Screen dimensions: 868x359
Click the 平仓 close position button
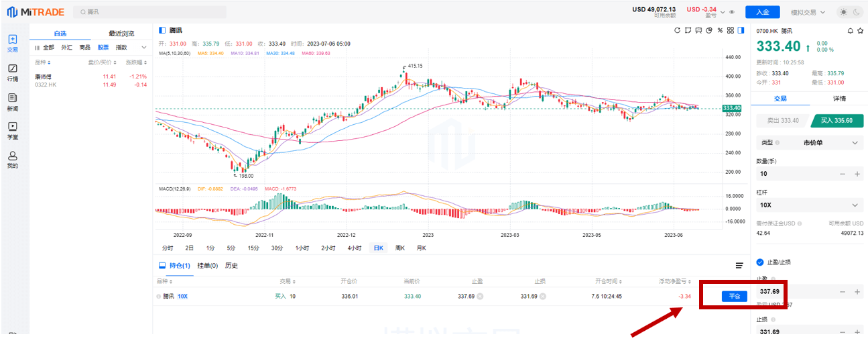point(735,296)
